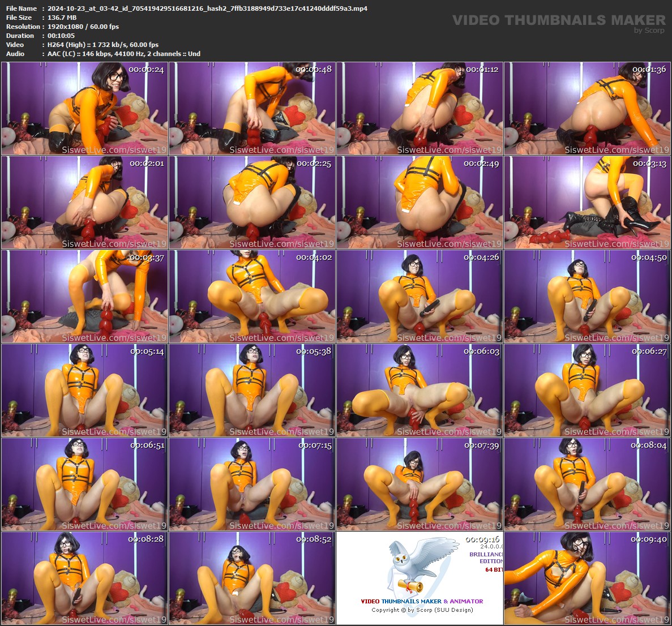Viewport: 672px width, 626px height.
Task: Select the 00:07:15 frame
Action: pos(252,484)
